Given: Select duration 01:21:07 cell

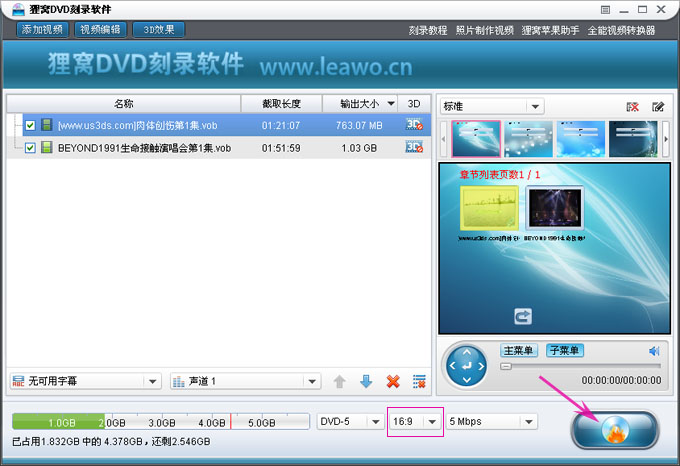Looking at the screenshot, I should coord(281,125).
